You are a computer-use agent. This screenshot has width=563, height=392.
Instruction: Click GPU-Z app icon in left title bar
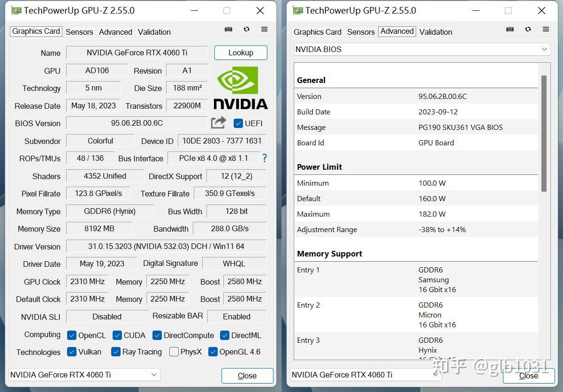(x=16, y=10)
